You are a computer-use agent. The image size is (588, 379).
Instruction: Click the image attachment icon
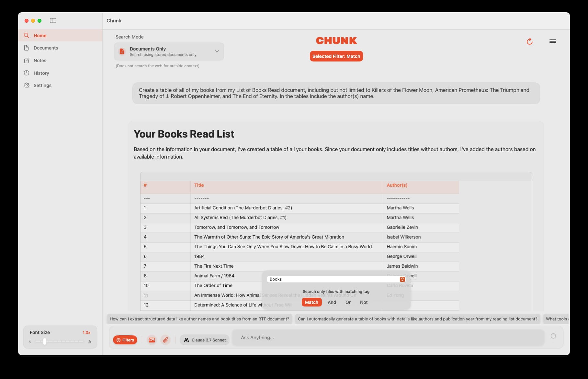pos(152,340)
